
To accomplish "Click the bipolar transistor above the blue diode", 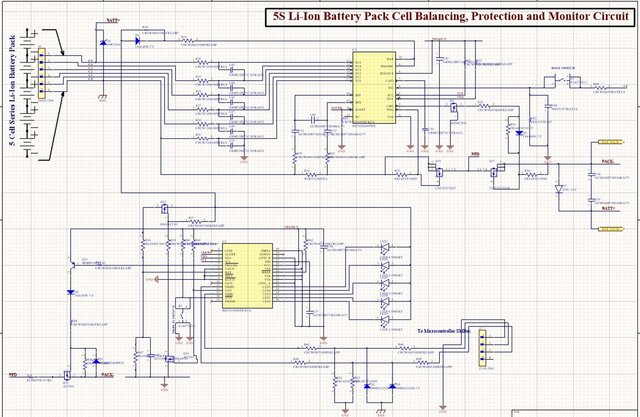I will click(x=72, y=265).
